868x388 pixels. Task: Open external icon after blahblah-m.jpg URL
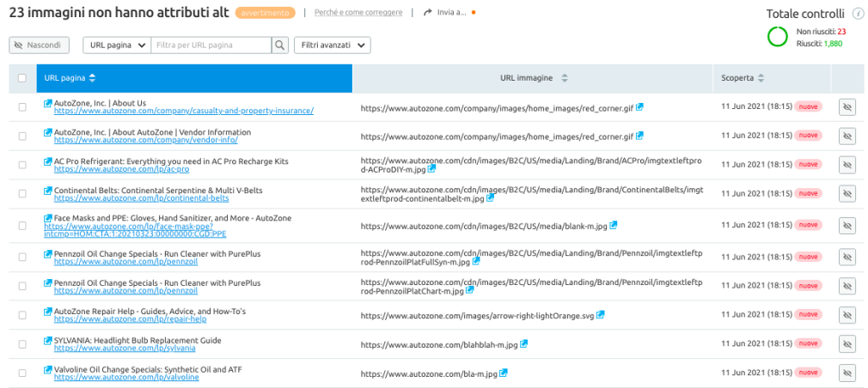[x=523, y=343]
